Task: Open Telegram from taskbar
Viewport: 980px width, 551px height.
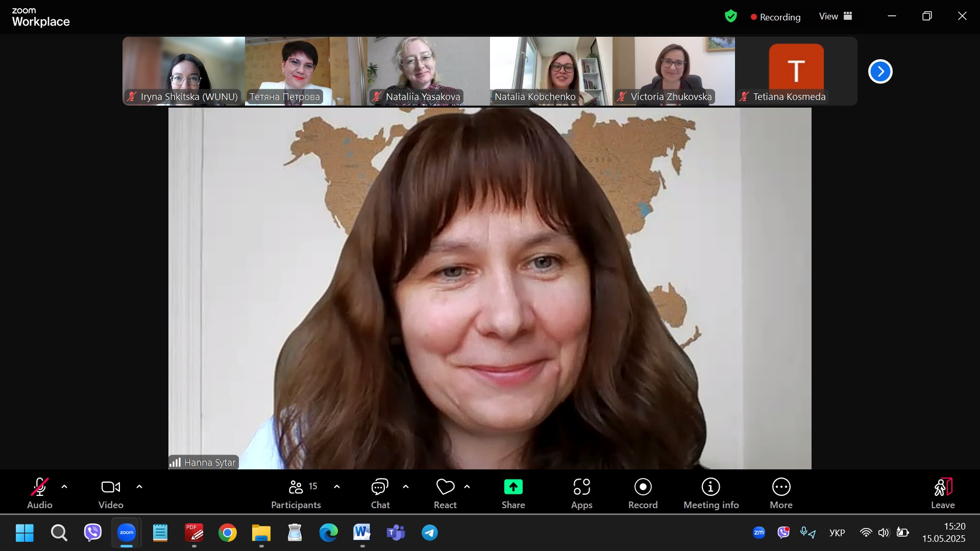Action: pyautogui.click(x=430, y=533)
